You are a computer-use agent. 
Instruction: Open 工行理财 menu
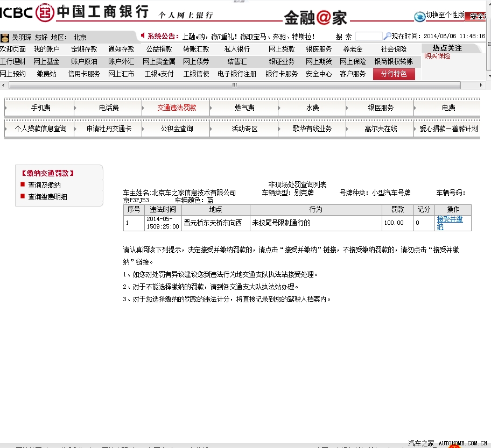pyautogui.click(x=12, y=62)
